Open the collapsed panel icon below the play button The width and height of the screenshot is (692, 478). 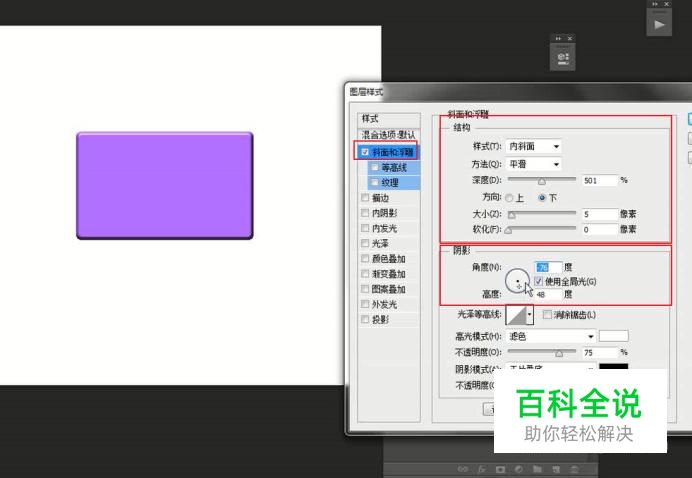click(x=563, y=58)
